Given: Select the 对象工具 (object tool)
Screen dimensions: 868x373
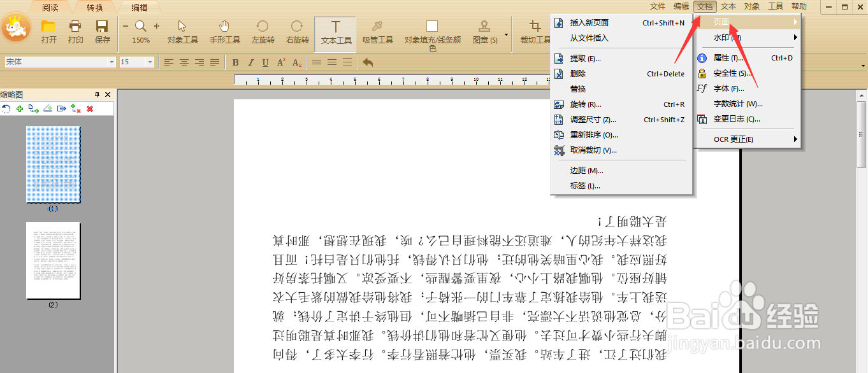Looking at the screenshot, I should coord(183,33).
